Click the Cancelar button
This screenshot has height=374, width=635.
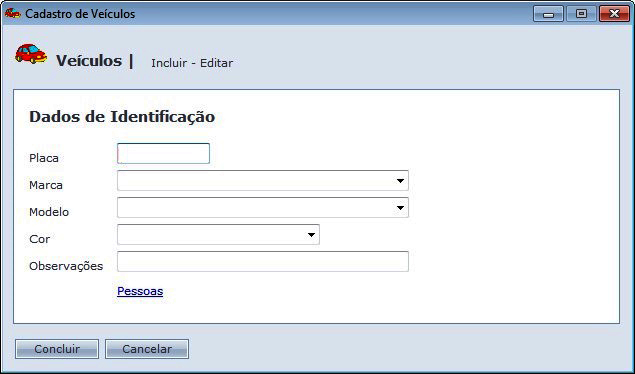coord(147,349)
